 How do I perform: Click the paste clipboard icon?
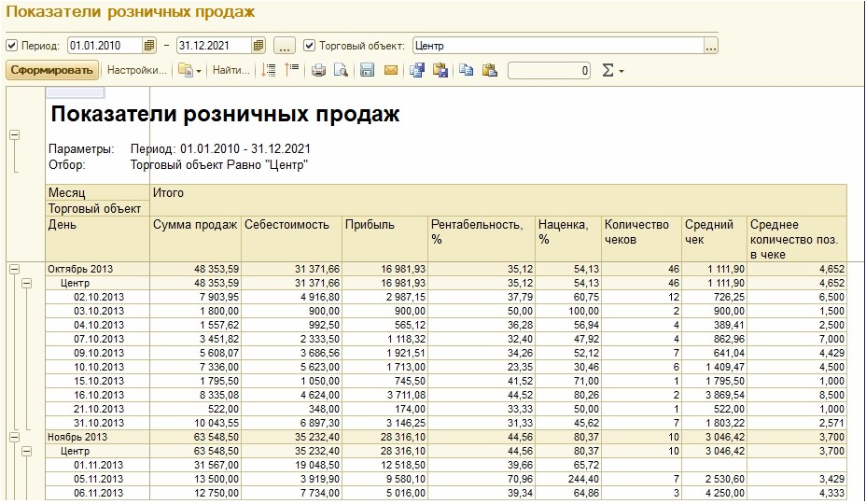pyautogui.click(x=490, y=70)
